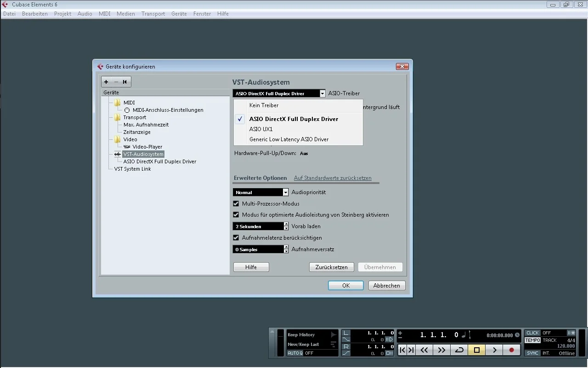
Task: Toggle Steinberg optimized audio mode checkbox
Action: coord(236,215)
